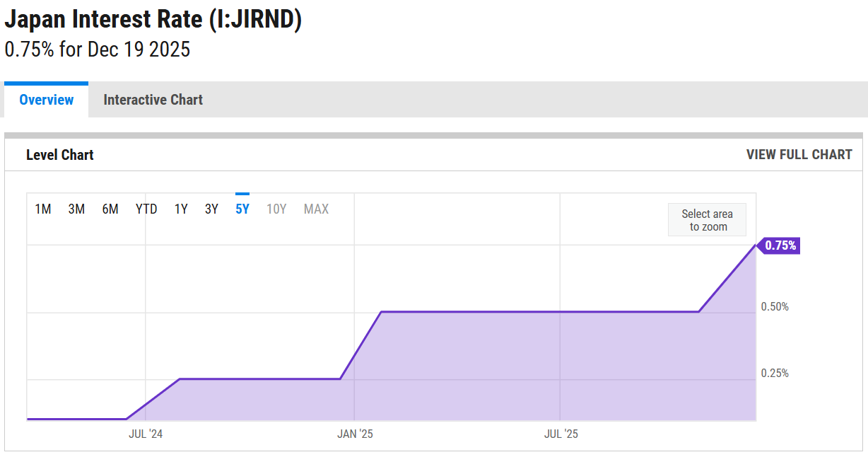Image resolution: width=868 pixels, height=457 pixels.
Task: Click the 0.25% y-axis label
Action: pyautogui.click(x=775, y=373)
